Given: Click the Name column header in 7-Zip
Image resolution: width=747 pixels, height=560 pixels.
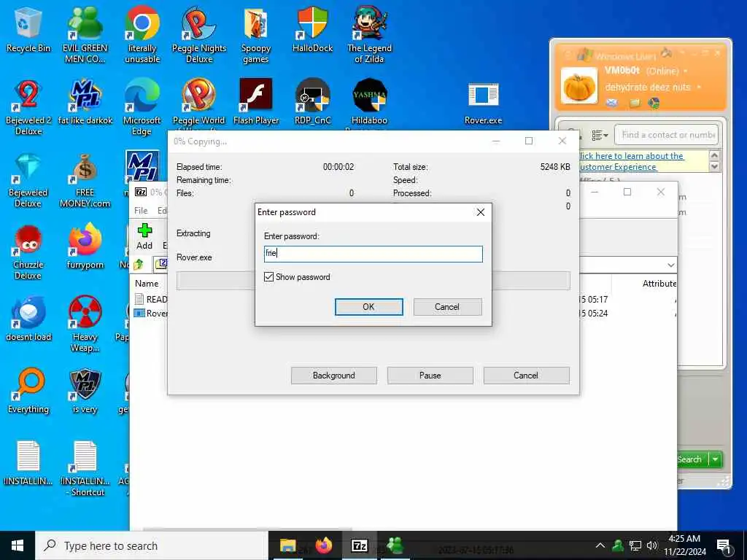Looking at the screenshot, I should coord(147,284).
